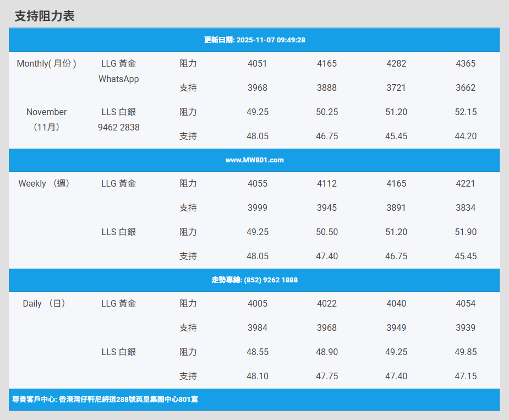This screenshot has width=509, height=420.
Task: Click weekly silver resistance value 50.50
Action: click(327, 232)
